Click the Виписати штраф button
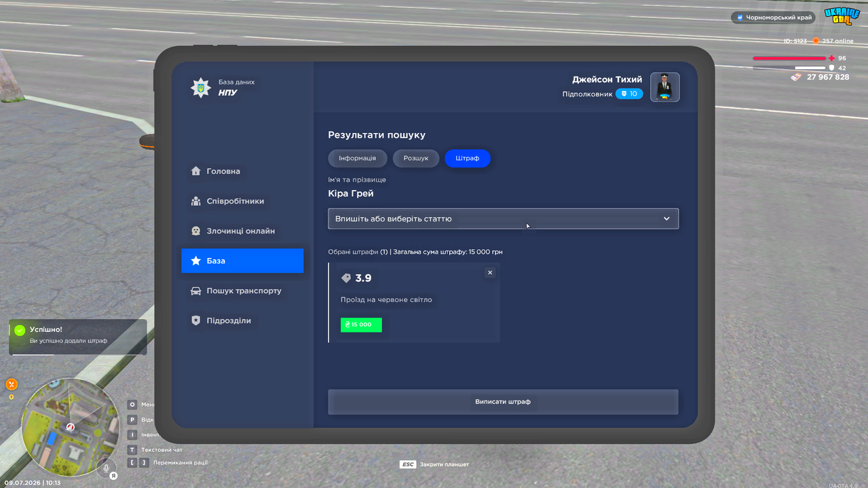The image size is (868, 488). 503,402
